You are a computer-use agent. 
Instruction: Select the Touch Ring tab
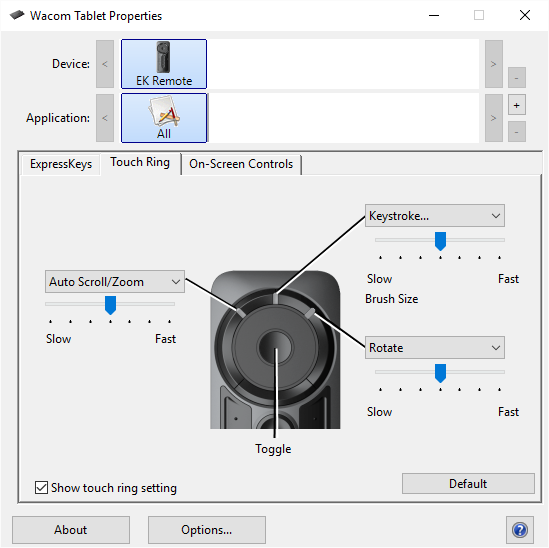pos(140,162)
